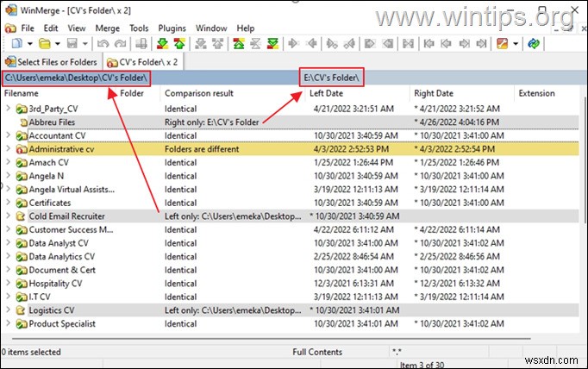The height and width of the screenshot is (369, 588).
Task: Expand the Accountant CV folder row
Action: pos(9,135)
